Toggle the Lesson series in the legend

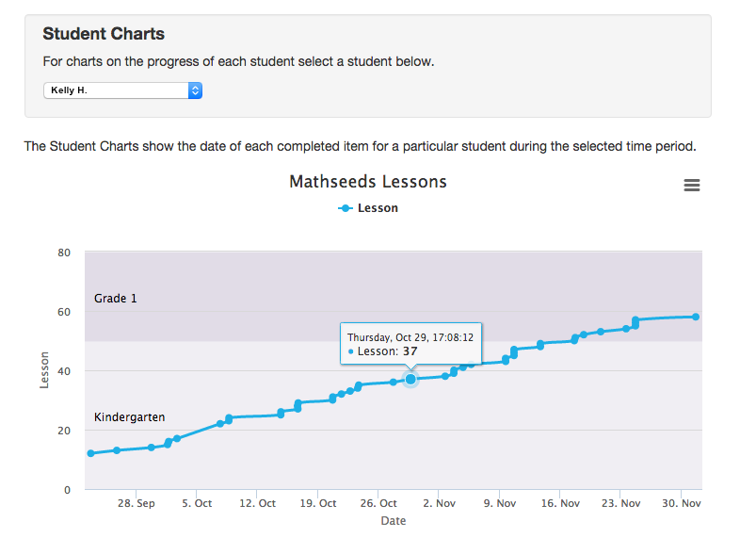click(x=368, y=208)
